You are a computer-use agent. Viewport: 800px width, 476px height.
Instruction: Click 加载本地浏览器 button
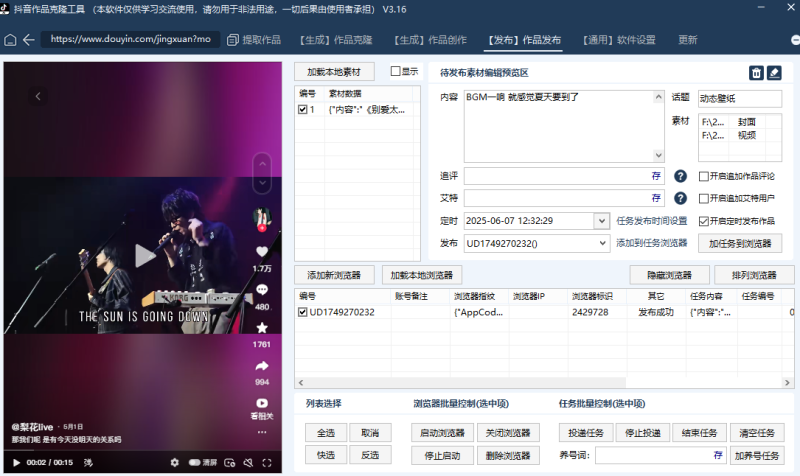tap(422, 275)
